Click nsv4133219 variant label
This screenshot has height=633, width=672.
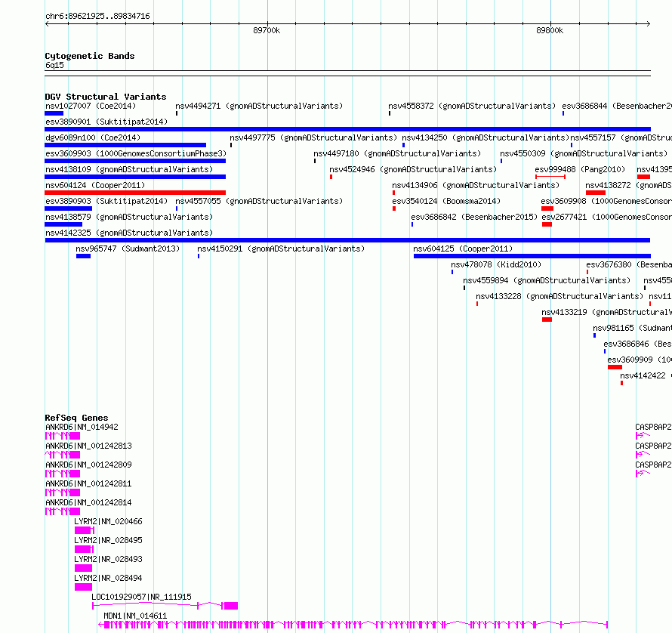606,312
